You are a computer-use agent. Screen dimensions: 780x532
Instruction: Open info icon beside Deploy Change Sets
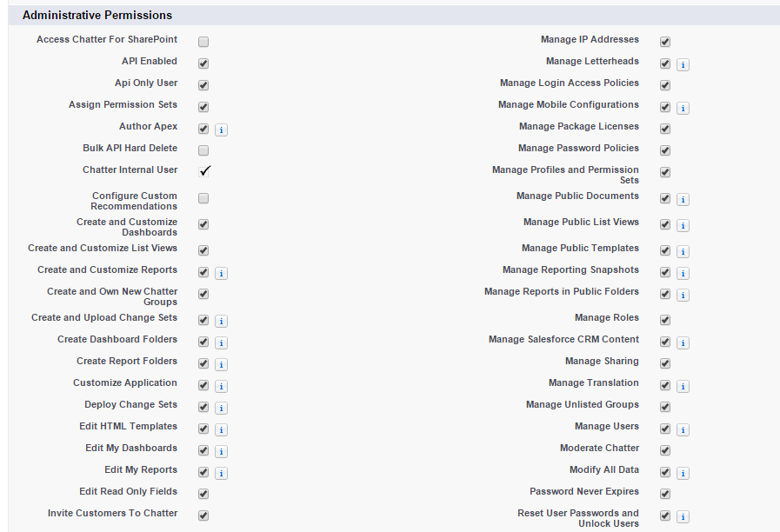[222, 409]
